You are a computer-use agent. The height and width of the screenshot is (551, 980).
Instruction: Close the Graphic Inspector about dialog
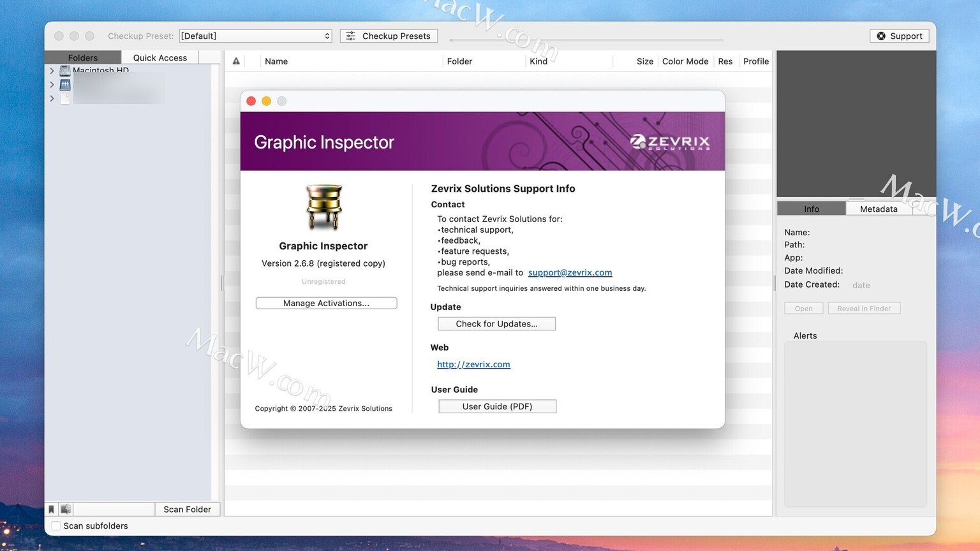click(x=251, y=101)
